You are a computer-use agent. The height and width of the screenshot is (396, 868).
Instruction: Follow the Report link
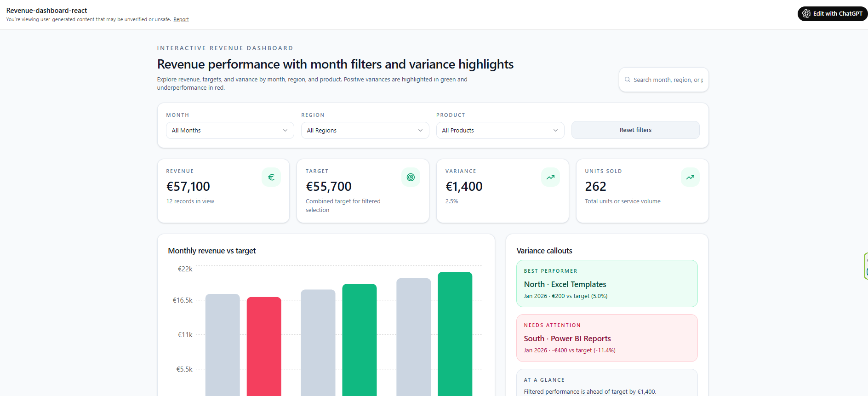click(x=181, y=19)
